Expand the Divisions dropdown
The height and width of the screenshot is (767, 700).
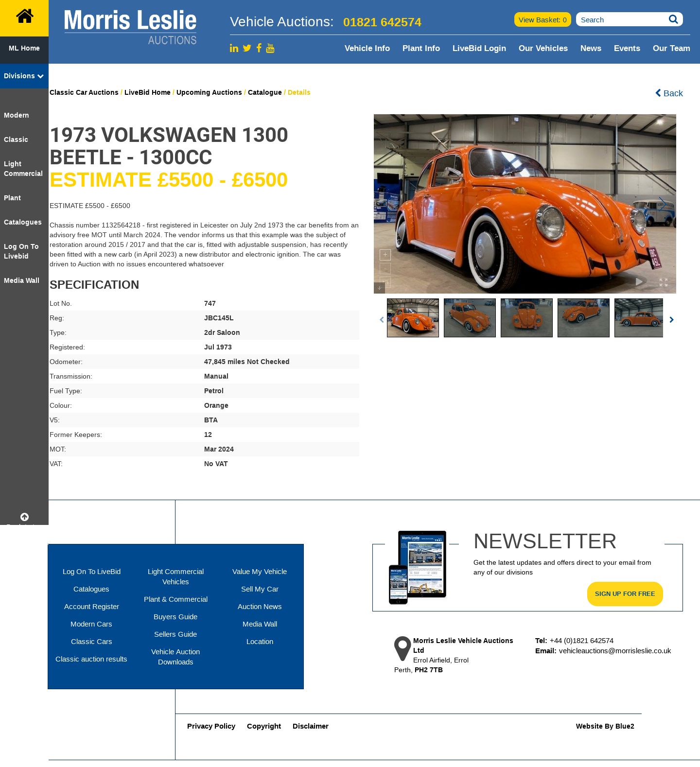point(24,76)
